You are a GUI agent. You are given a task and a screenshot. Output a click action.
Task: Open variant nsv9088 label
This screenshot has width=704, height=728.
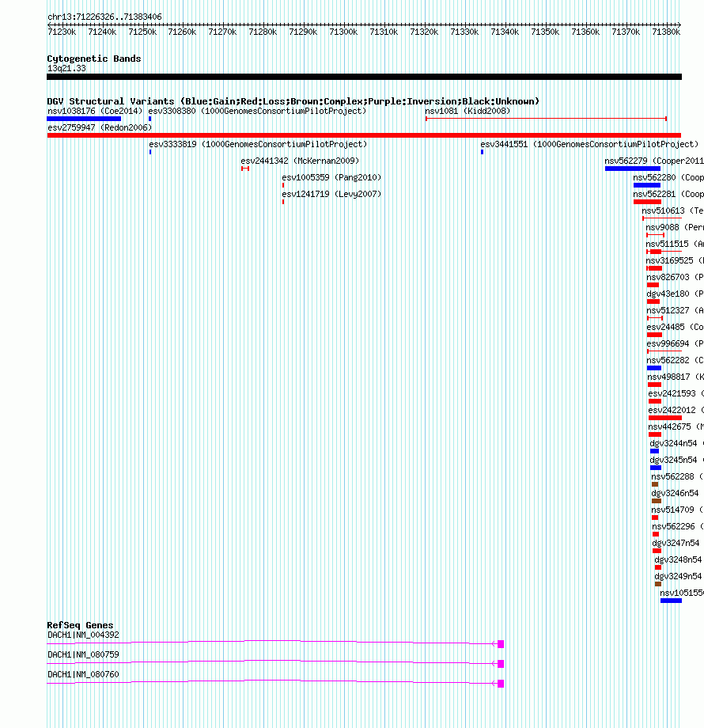tap(675, 228)
